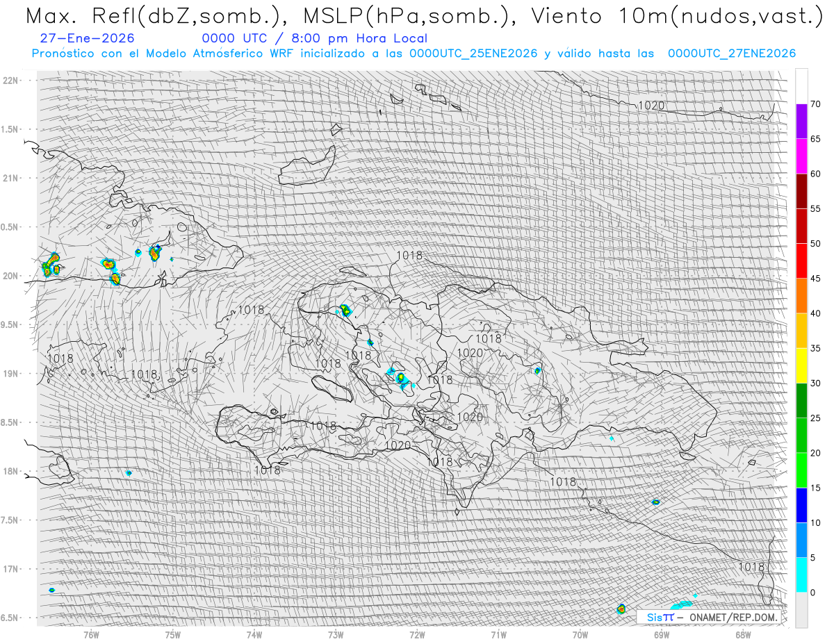Screen dimensions: 834x644
Task: Click the 72W longitude axis label
Action: click(417, 634)
